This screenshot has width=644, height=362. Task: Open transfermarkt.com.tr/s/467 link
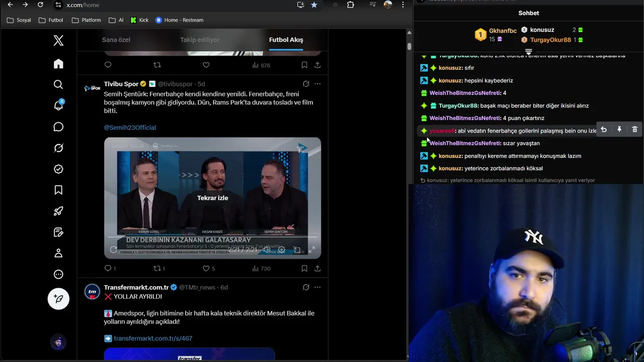153,338
